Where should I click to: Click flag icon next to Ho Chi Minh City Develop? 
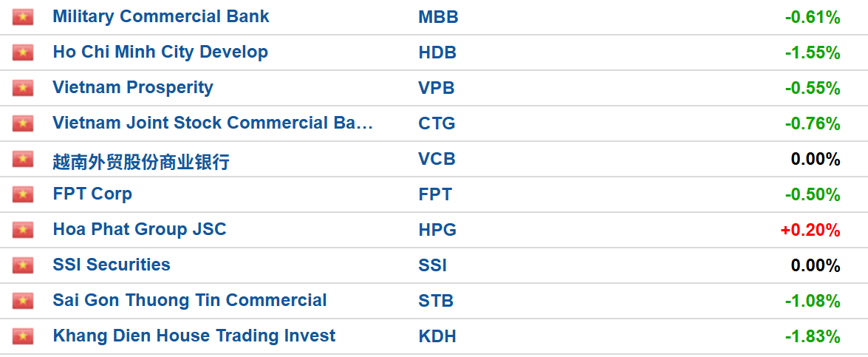[x=23, y=52]
